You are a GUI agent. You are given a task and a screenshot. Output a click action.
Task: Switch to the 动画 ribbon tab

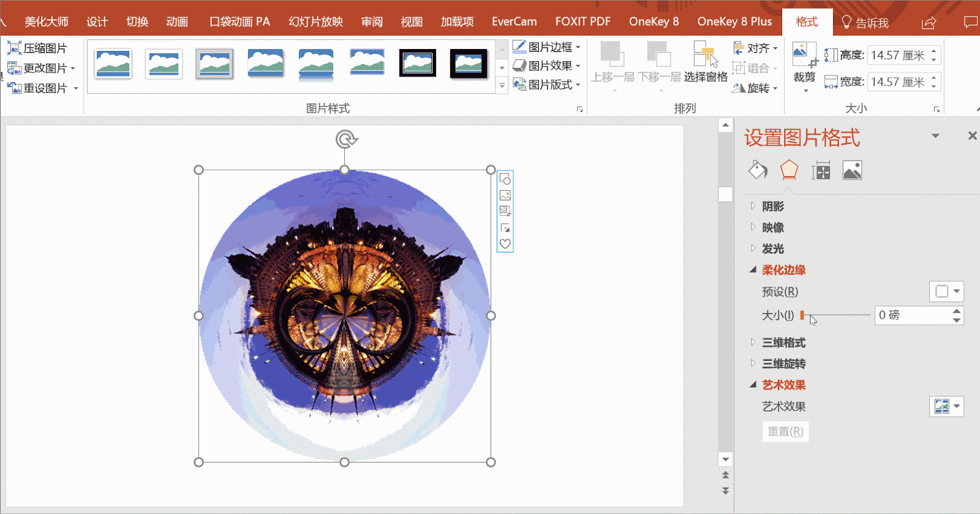177,22
